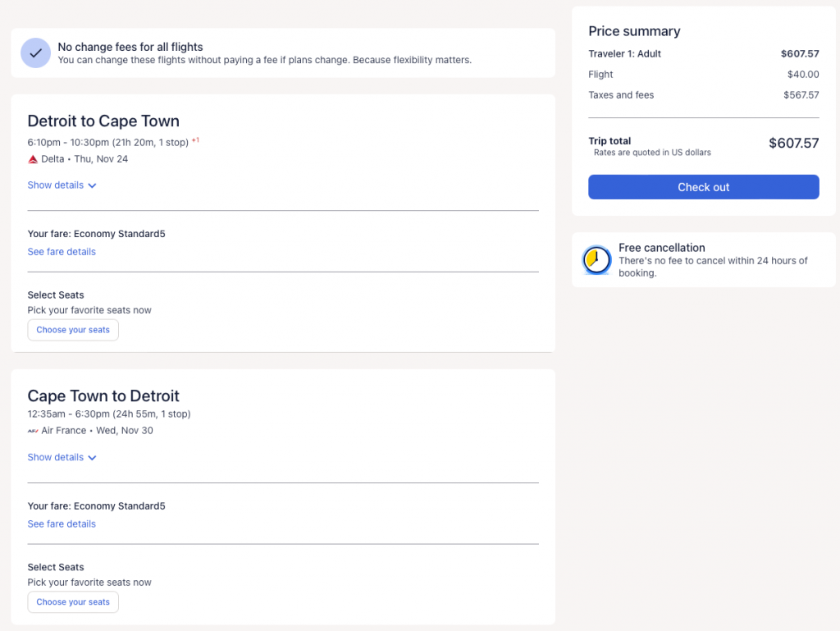The width and height of the screenshot is (840, 631).
Task: Click the Taxes and fees label
Action: pos(621,95)
